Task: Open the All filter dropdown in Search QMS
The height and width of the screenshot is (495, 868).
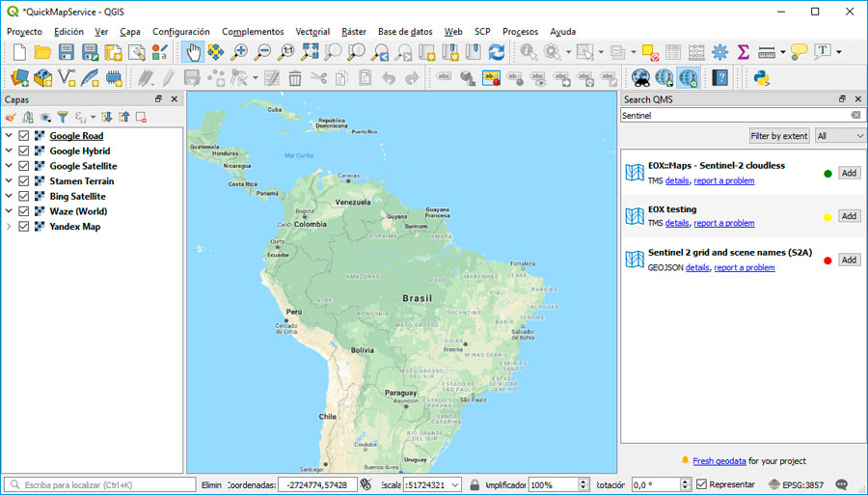Action: pos(840,136)
